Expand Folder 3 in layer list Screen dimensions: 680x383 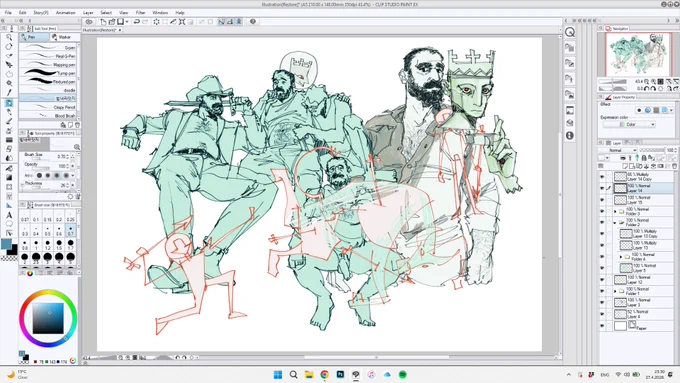pos(615,211)
